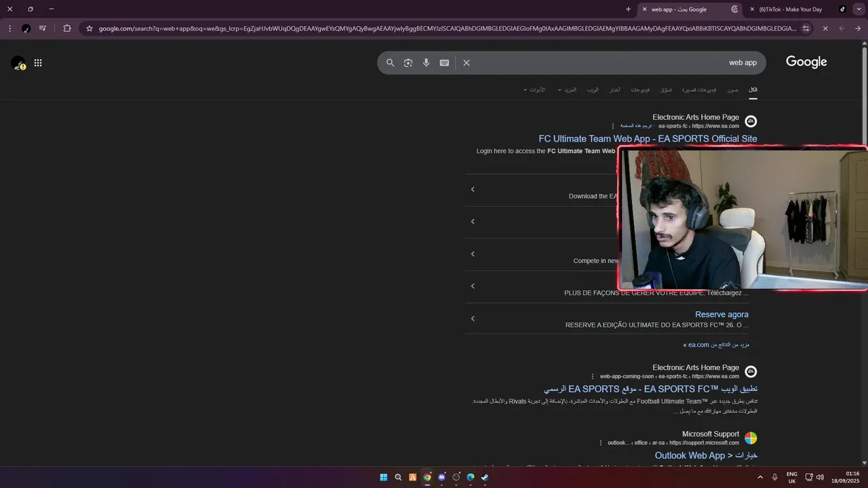Viewport: 868px width, 488px height.
Task: Bookmark this page with star icon
Action: (x=90, y=28)
